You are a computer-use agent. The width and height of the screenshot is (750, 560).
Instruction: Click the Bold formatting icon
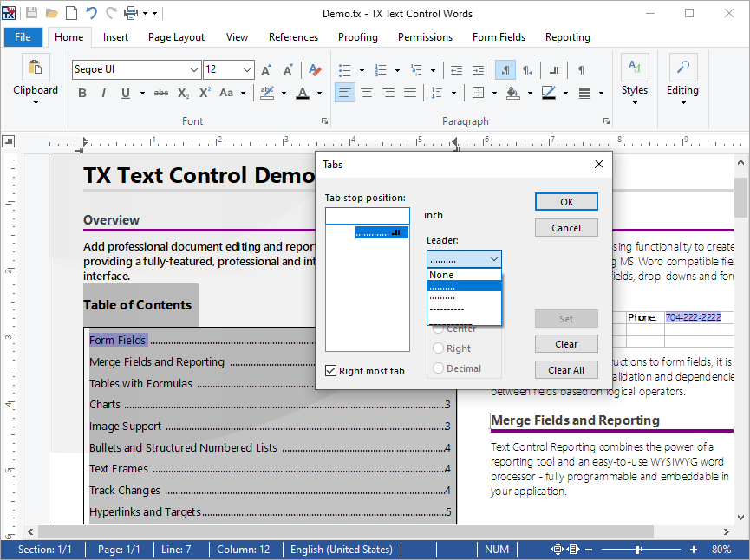[82, 93]
